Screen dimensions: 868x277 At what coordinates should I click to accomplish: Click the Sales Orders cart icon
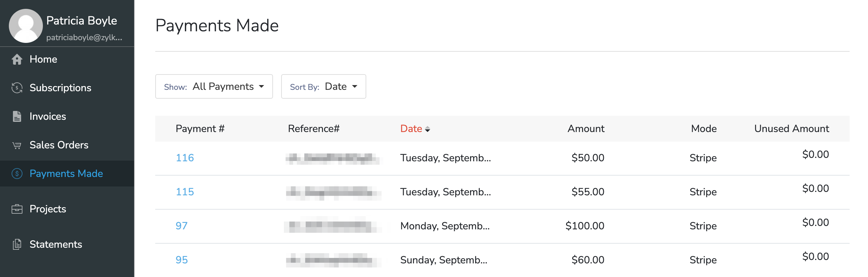pyautogui.click(x=17, y=145)
